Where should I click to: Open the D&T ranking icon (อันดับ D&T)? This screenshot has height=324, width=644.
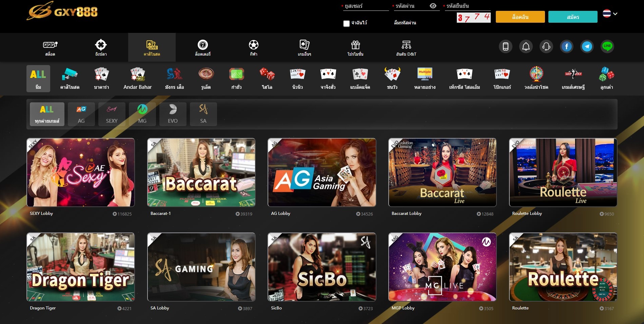[406, 47]
